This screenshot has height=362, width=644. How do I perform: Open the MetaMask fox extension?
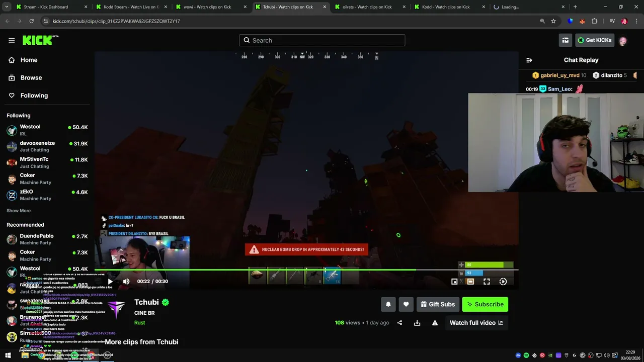(582, 21)
